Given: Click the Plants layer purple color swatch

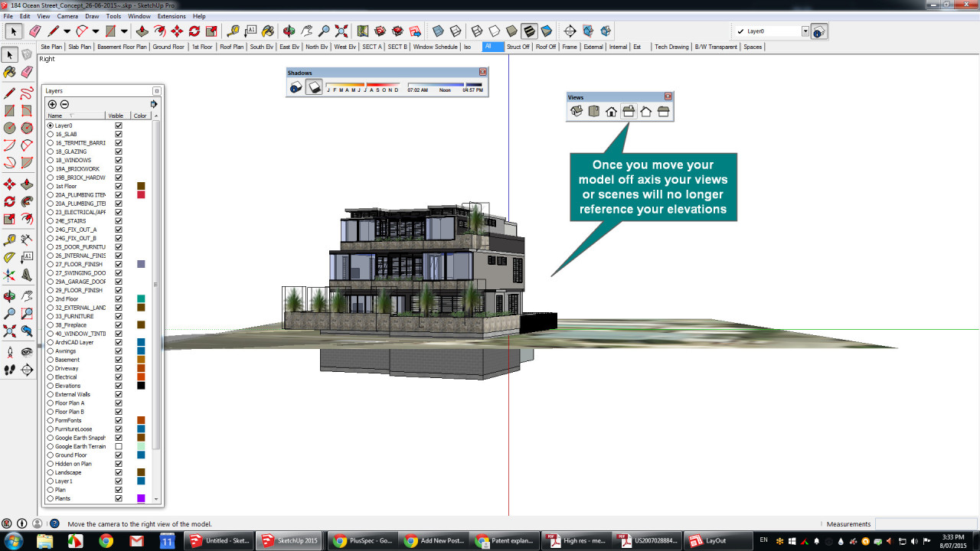Looking at the screenshot, I should click(141, 498).
